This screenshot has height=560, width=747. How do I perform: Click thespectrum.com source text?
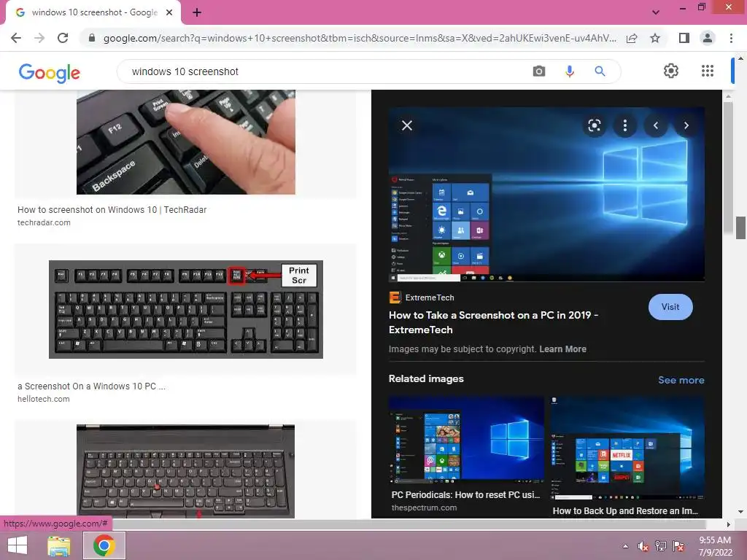tap(424, 507)
